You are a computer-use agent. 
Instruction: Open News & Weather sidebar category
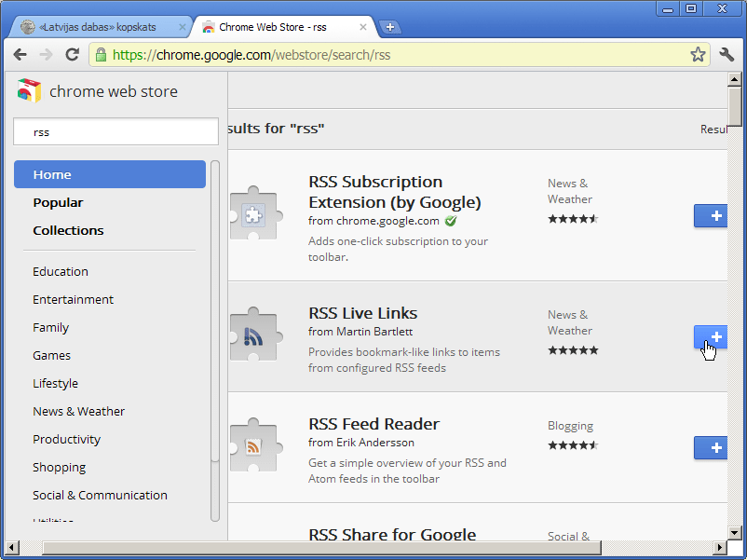[78, 411]
